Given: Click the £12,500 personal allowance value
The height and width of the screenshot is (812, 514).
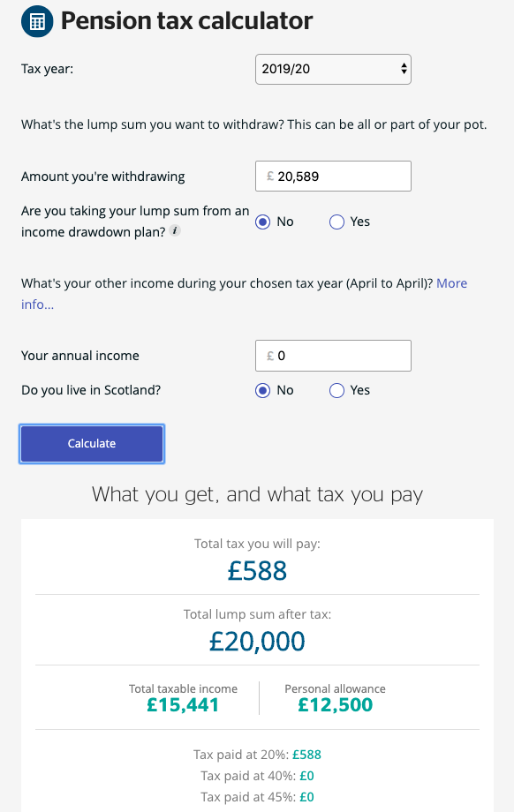Looking at the screenshot, I should [x=336, y=705].
